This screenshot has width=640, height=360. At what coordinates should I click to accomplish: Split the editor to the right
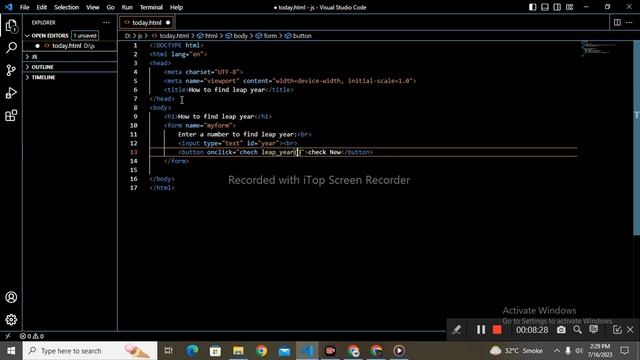pos(617,22)
